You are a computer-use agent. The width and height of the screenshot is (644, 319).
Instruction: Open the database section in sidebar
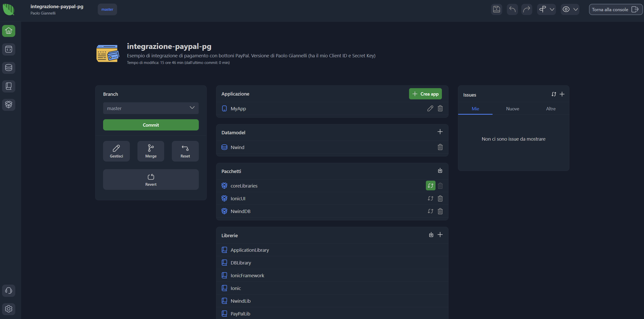[x=9, y=68]
